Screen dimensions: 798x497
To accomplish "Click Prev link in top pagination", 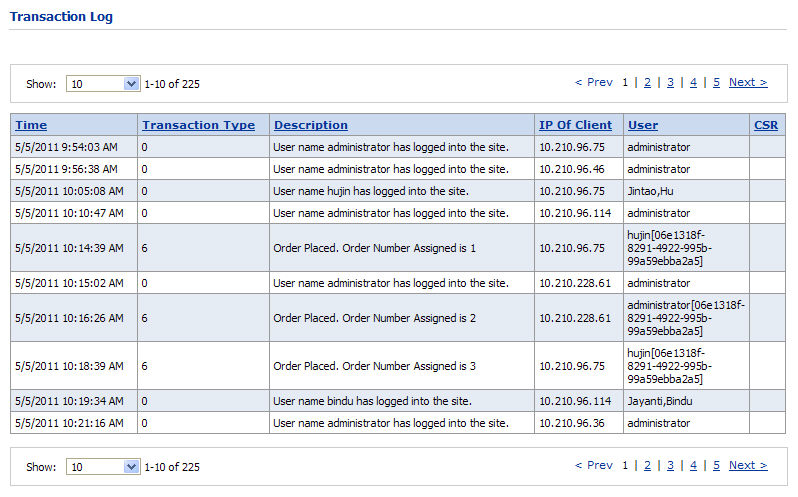I will [x=594, y=83].
